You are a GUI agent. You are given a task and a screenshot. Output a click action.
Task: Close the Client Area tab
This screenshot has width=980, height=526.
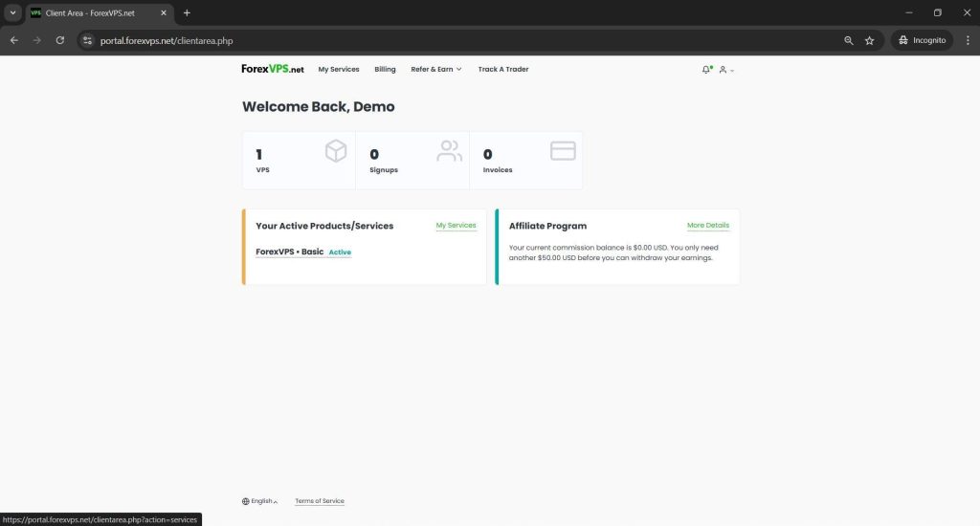(164, 12)
